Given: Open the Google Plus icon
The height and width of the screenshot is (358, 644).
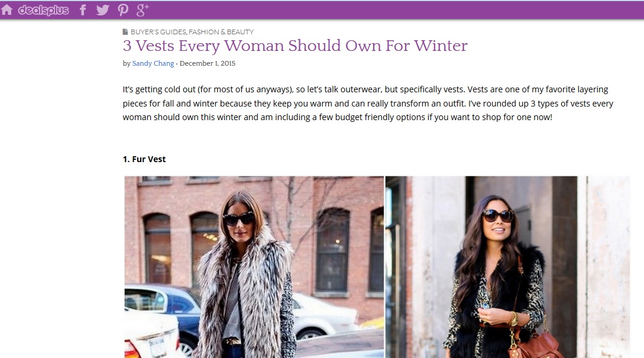Looking at the screenshot, I should tap(143, 10).
